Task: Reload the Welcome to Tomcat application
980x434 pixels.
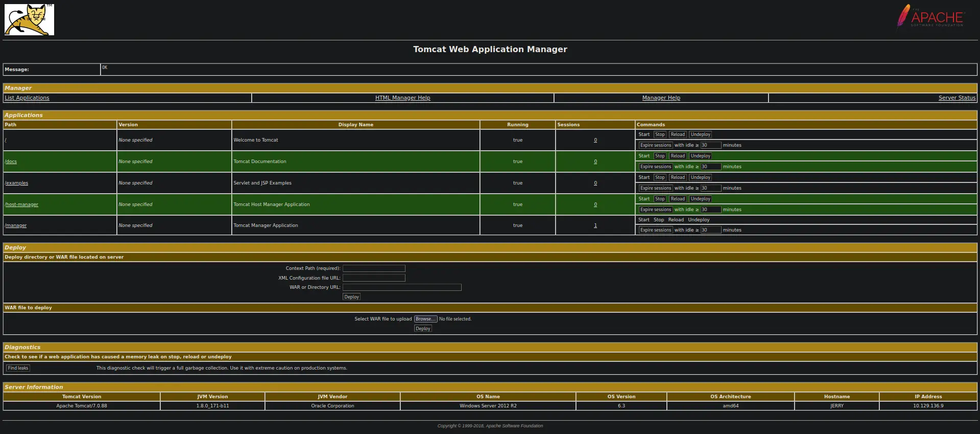Action: point(678,134)
